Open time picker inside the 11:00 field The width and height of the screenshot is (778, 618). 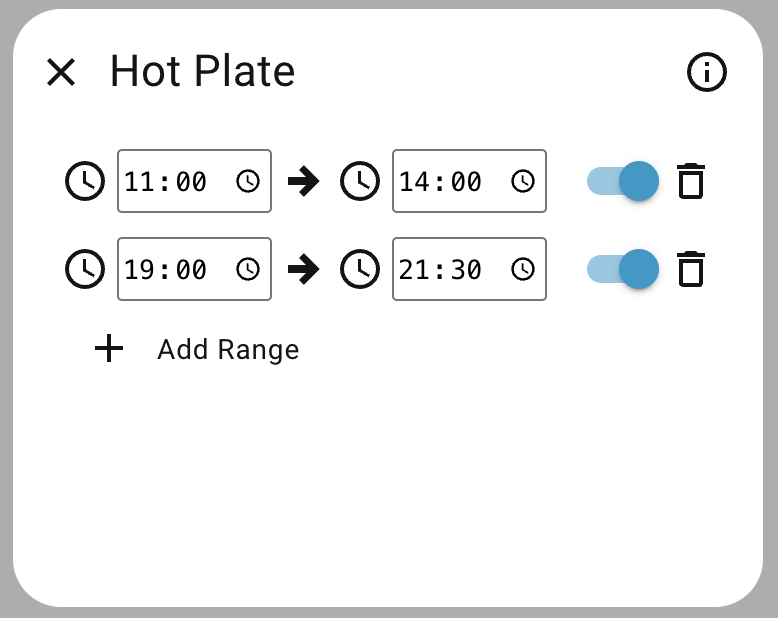point(248,181)
